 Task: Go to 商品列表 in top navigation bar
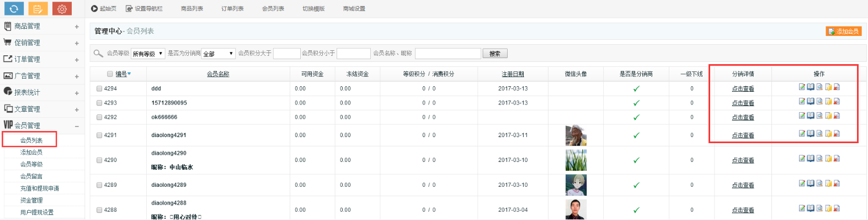(191, 9)
